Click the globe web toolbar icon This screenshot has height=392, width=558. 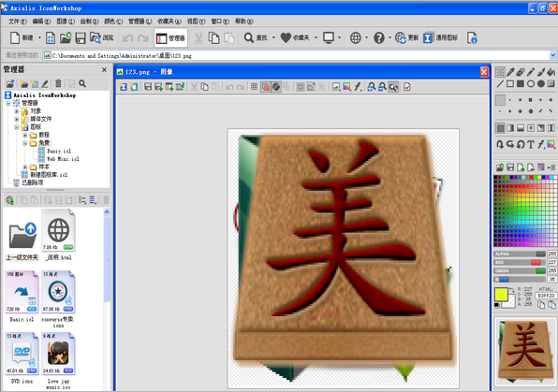point(356,37)
